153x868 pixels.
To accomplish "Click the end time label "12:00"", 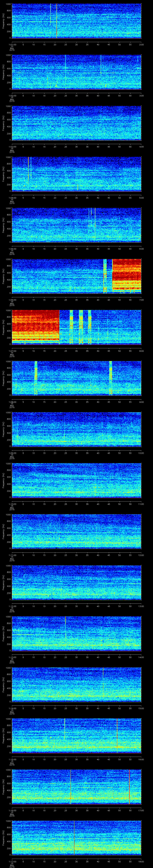I will (x=141, y=555).
